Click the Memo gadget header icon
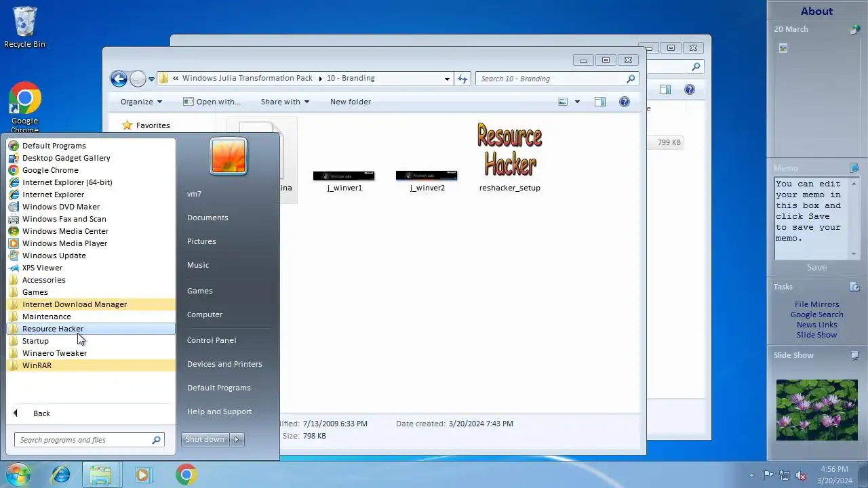The height and width of the screenshot is (488, 868). 854,168
